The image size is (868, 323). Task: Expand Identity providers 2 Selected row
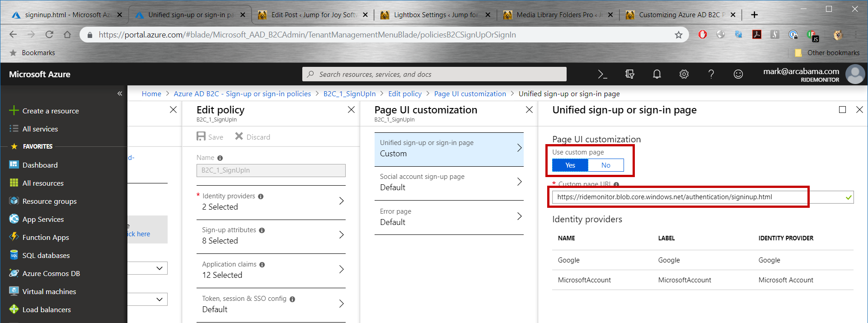pos(271,202)
